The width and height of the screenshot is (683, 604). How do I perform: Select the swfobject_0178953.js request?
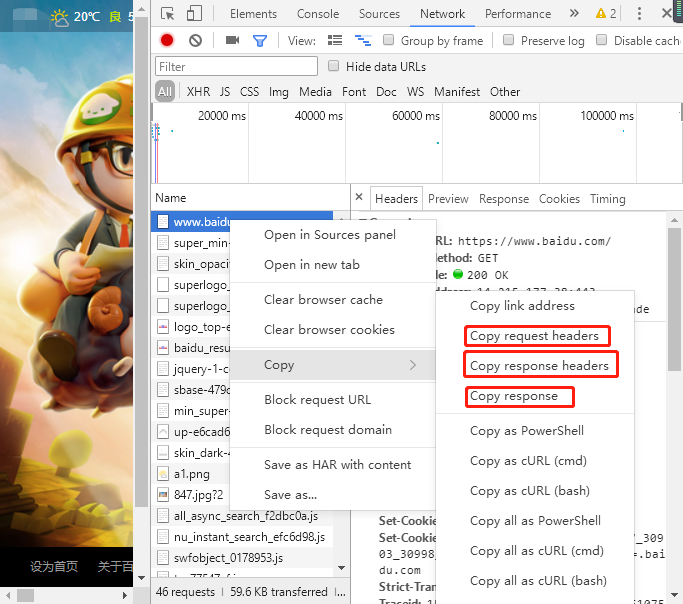pyautogui.click(x=242, y=558)
